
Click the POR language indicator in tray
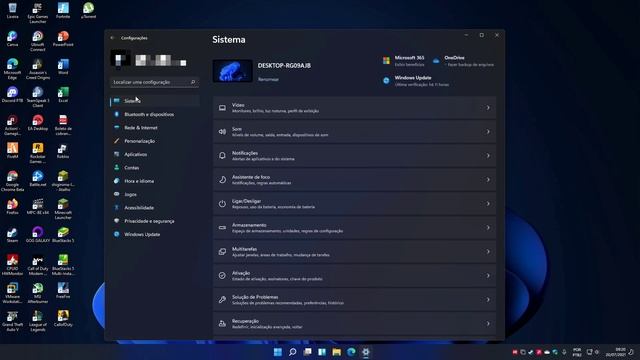click(x=577, y=352)
